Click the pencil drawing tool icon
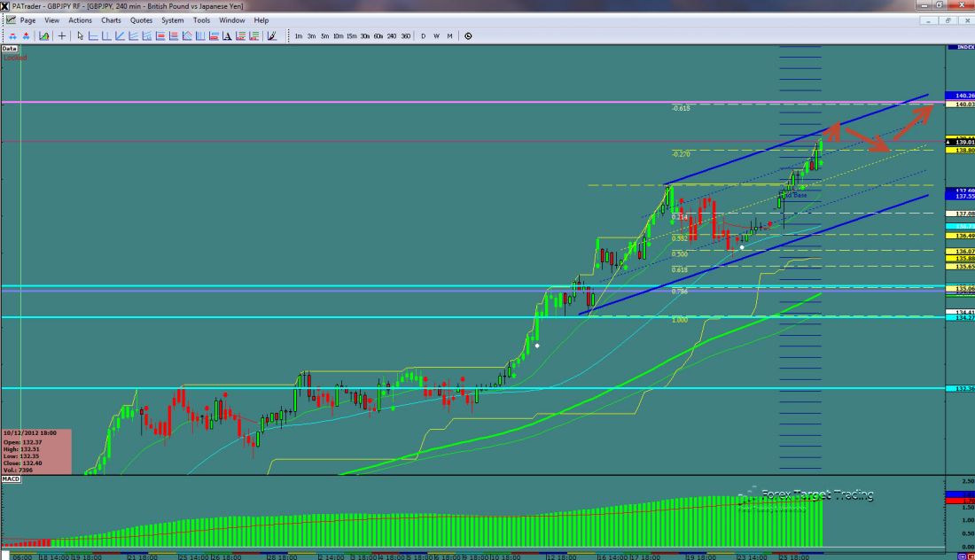This screenshot has width=975, height=560. coord(271,36)
